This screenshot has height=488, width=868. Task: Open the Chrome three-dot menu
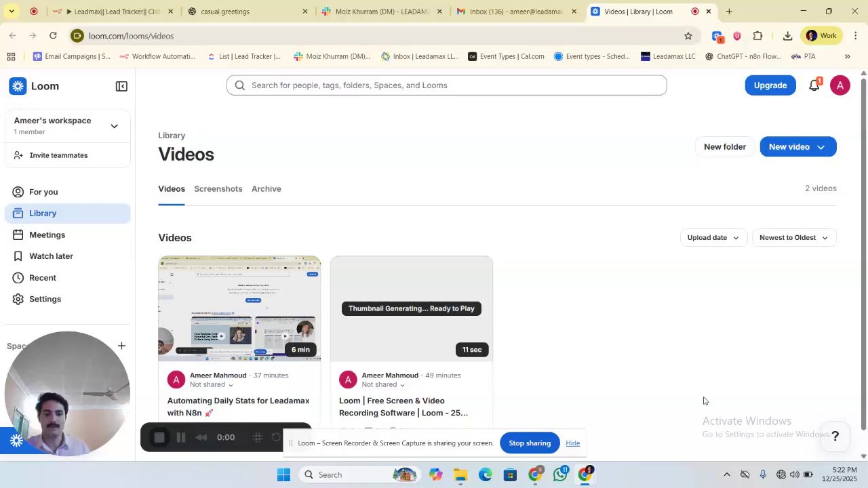856,36
